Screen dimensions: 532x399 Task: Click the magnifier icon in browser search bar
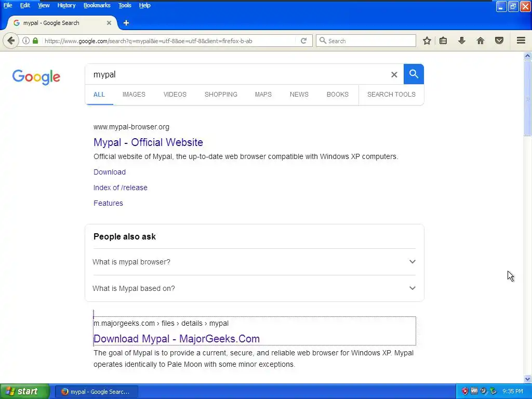[x=323, y=41]
